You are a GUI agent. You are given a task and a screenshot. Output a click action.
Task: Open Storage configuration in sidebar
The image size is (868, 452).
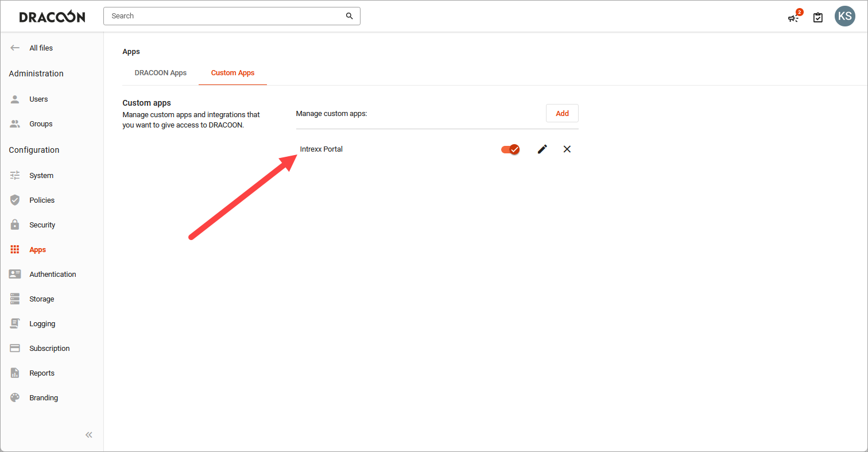point(41,299)
